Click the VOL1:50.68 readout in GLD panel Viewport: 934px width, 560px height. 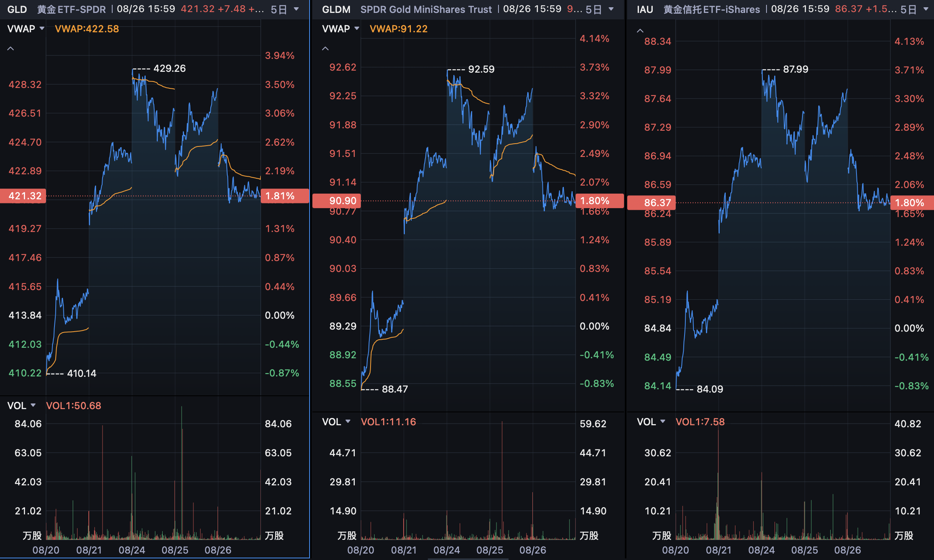(73, 405)
